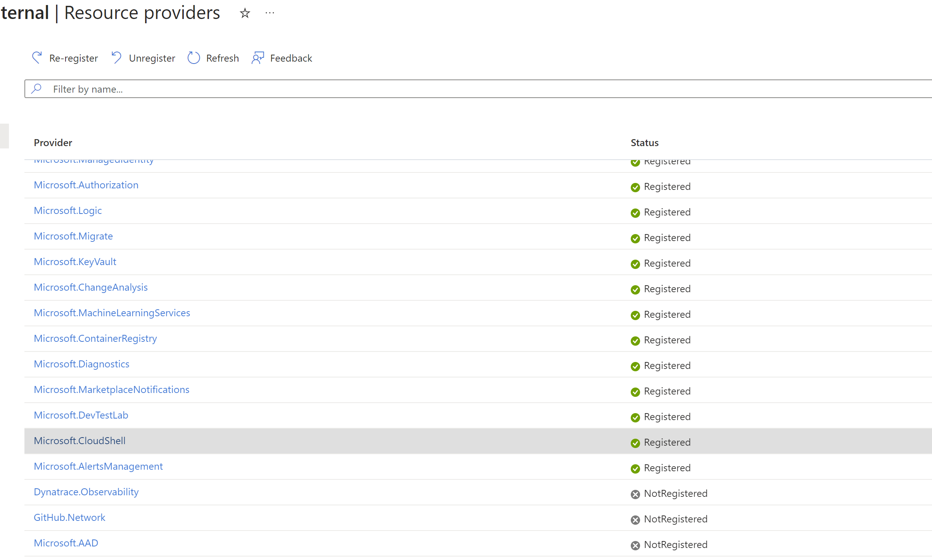Screen dimensions: 932x560
Task: Open Microsoft.MachineLearningServices provider link
Action: [x=112, y=313]
